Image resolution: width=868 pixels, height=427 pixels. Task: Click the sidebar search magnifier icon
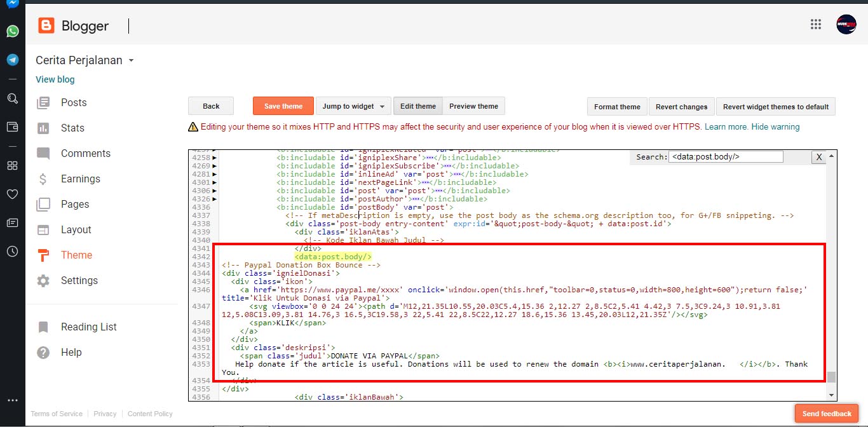[x=12, y=98]
